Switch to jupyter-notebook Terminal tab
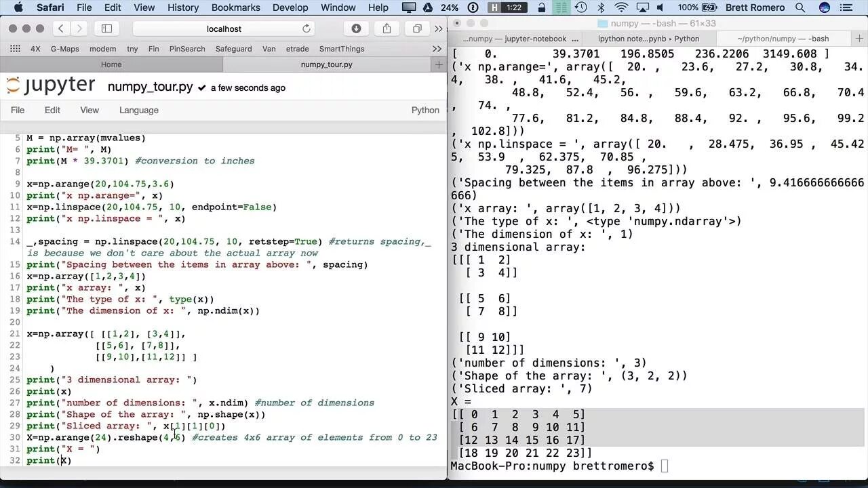The image size is (868, 488). coord(515,39)
